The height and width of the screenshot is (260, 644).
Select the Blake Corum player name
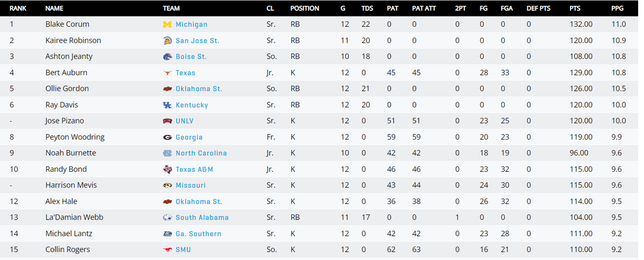67,24
